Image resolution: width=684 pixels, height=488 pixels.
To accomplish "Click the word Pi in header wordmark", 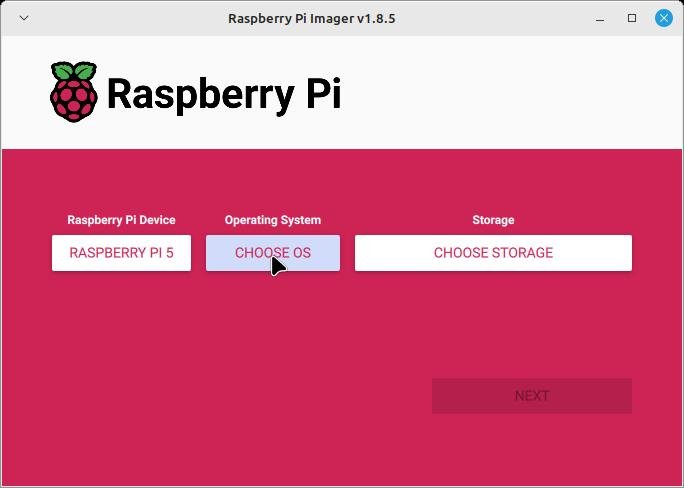I will click(x=323, y=92).
